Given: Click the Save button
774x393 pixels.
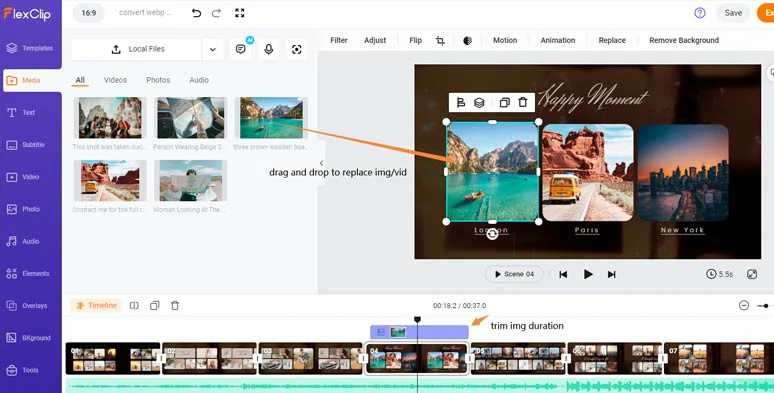Looking at the screenshot, I should click(x=733, y=13).
